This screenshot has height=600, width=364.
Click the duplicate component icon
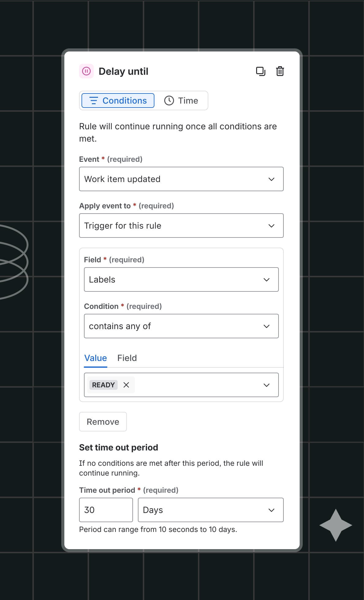pyautogui.click(x=261, y=71)
